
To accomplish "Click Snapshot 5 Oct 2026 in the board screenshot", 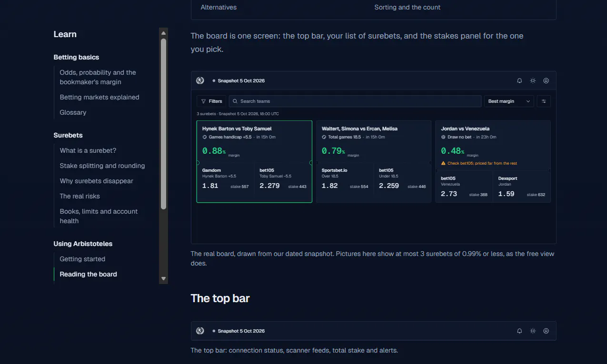I will (241, 81).
